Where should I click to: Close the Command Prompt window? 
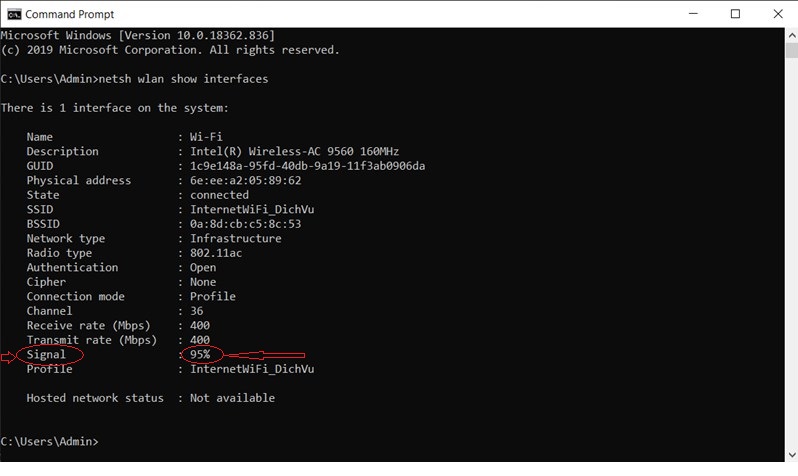point(778,14)
